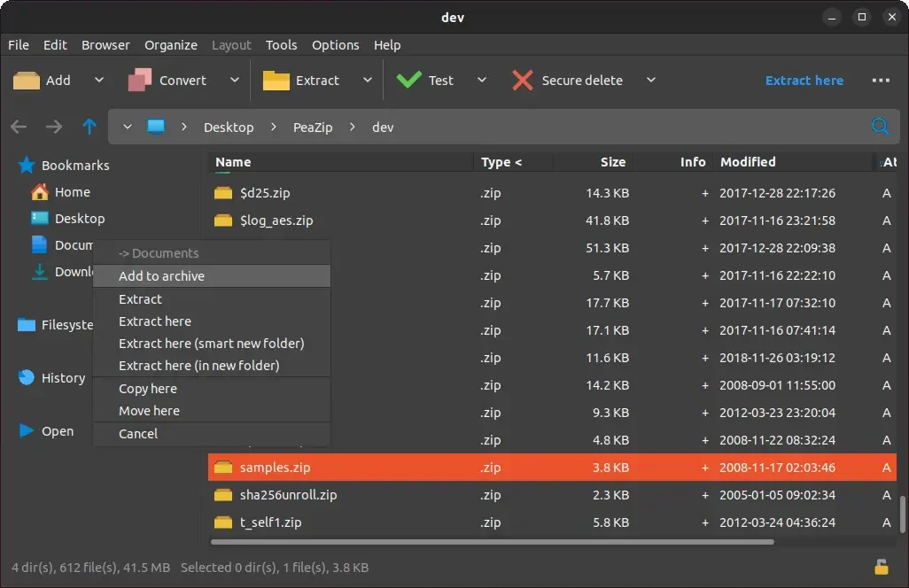Image resolution: width=909 pixels, height=588 pixels.
Task: Open the search magnifier in address bar
Action: point(880,127)
